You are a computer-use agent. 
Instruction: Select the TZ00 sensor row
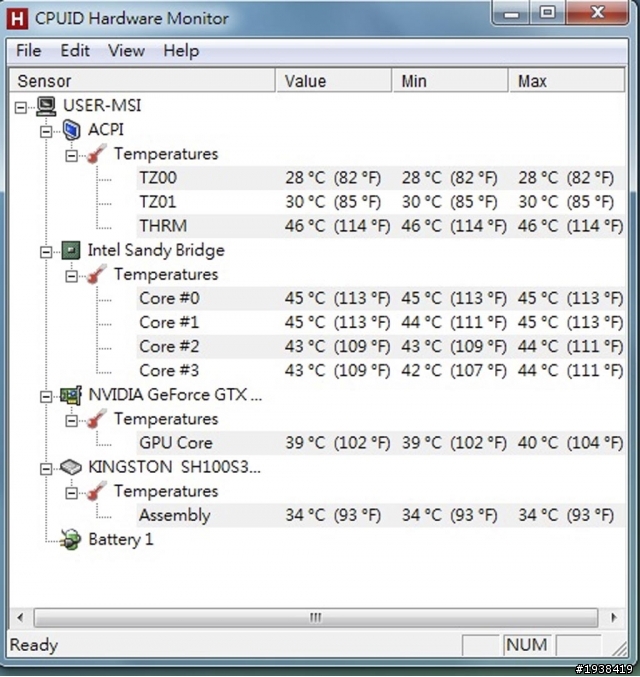[x=381, y=178]
